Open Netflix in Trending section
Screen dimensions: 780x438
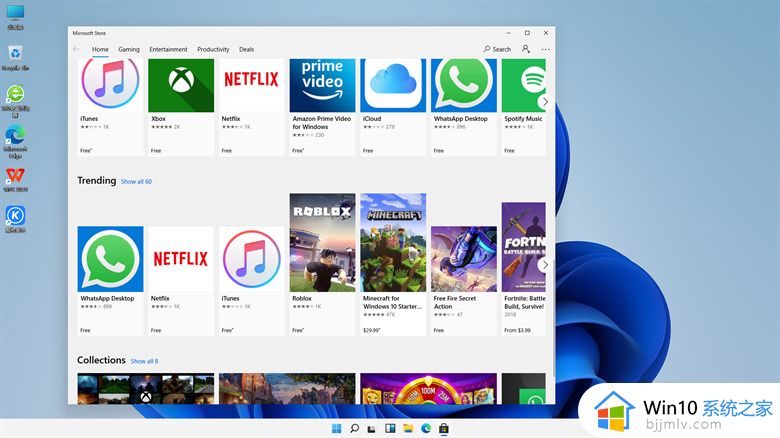[181, 281]
